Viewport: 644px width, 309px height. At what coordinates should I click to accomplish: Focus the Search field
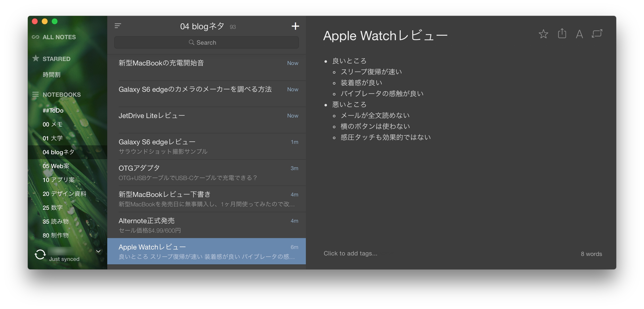click(206, 42)
